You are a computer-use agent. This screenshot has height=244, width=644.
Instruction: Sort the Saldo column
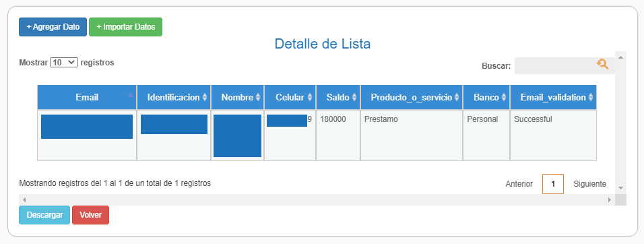coord(354,97)
